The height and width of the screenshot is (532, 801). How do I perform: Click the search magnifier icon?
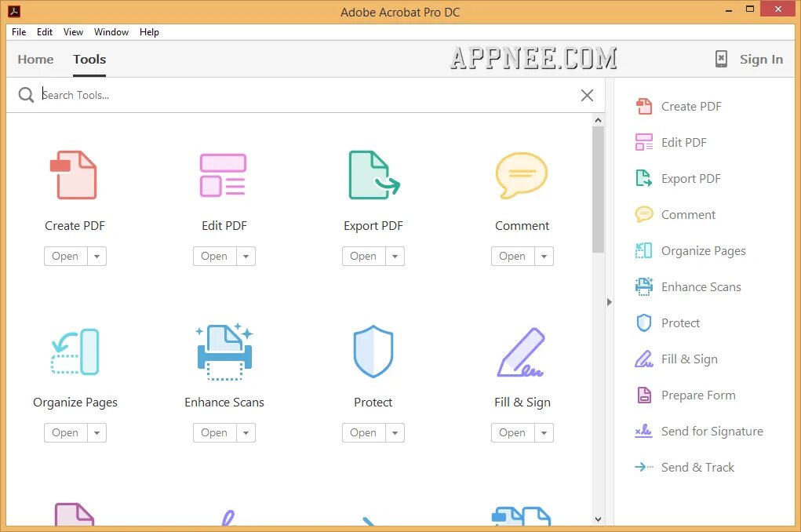[26, 94]
